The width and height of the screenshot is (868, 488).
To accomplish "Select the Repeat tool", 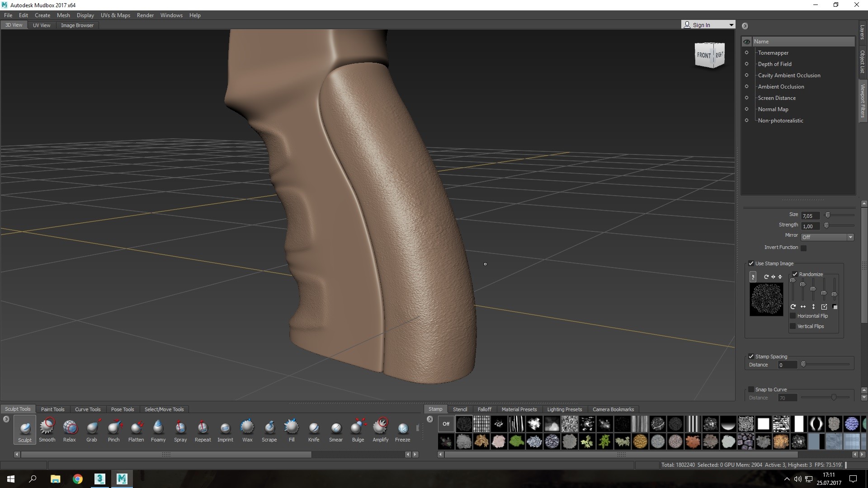I will coord(203,430).
